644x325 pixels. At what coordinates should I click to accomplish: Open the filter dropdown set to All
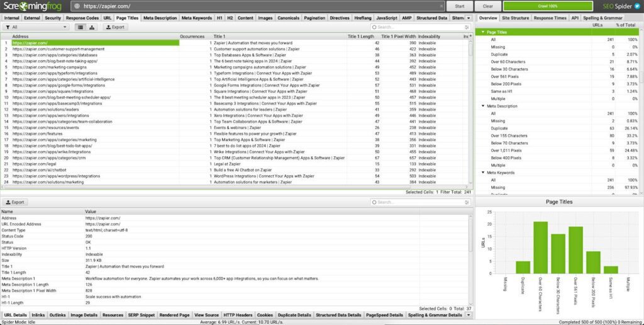[x=36, y=27]
